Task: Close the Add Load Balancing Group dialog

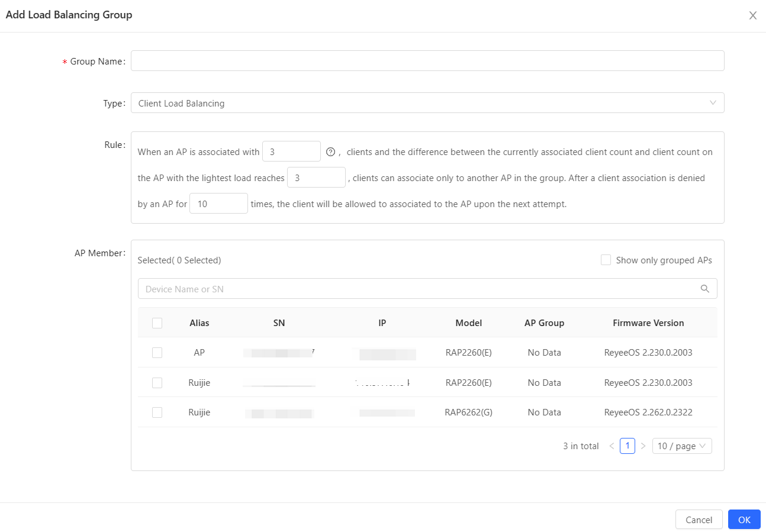Action: pyautogui.click(x=752, y=15)
